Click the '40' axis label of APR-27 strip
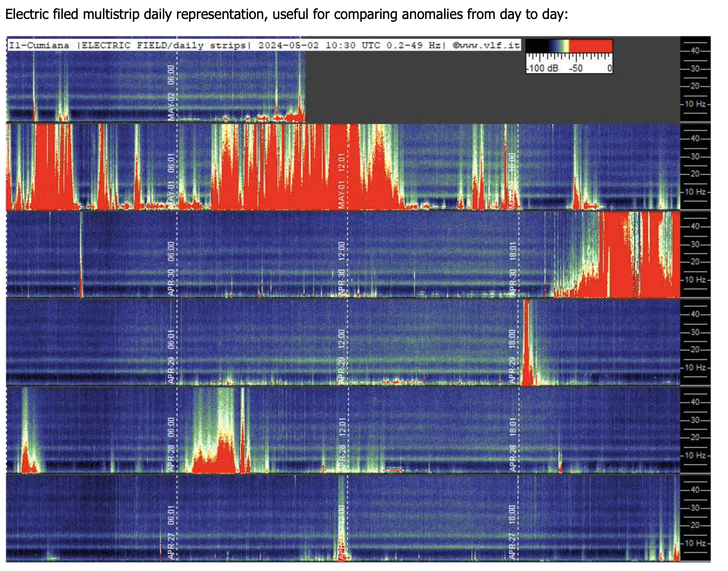This screenshot has width=728, height=571. pos(695,490)
